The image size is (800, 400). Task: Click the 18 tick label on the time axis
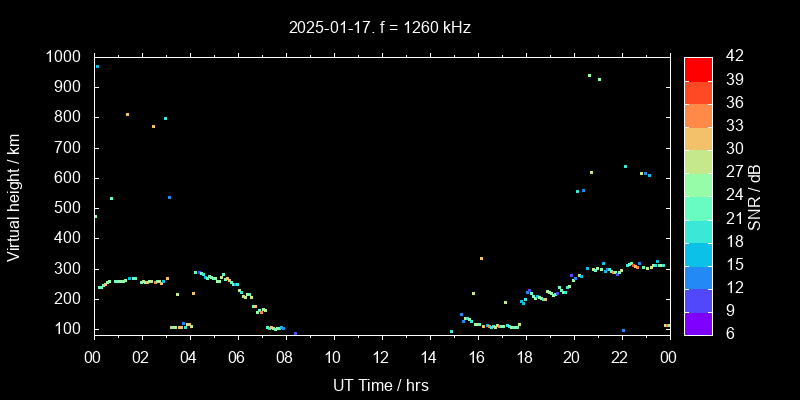tap(524, 358)
